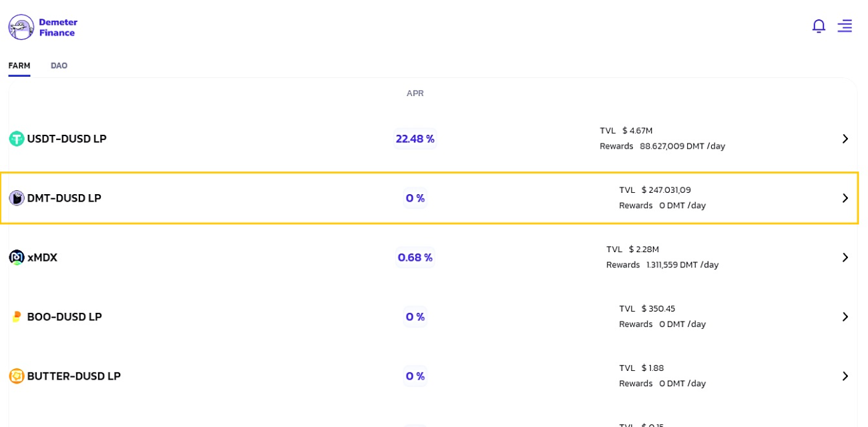
Task: Open the hamburger menu icon
Action: click(x=845, y=26)
